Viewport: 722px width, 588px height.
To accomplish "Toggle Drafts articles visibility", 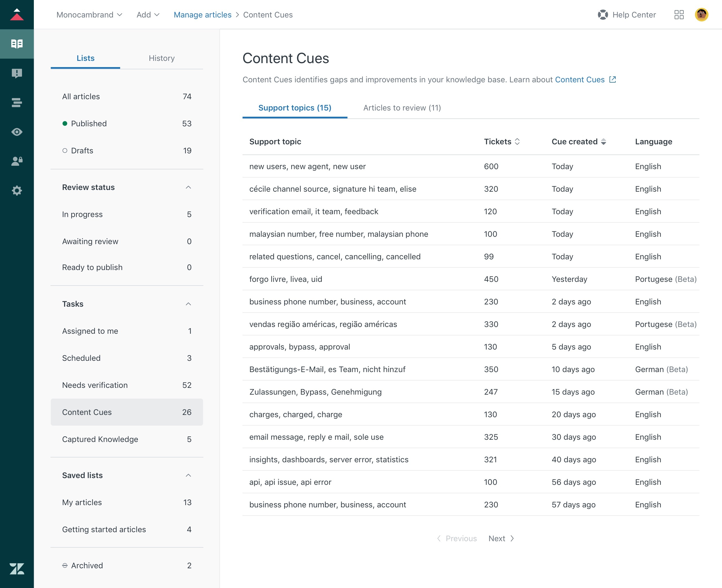I will point(64,151).
